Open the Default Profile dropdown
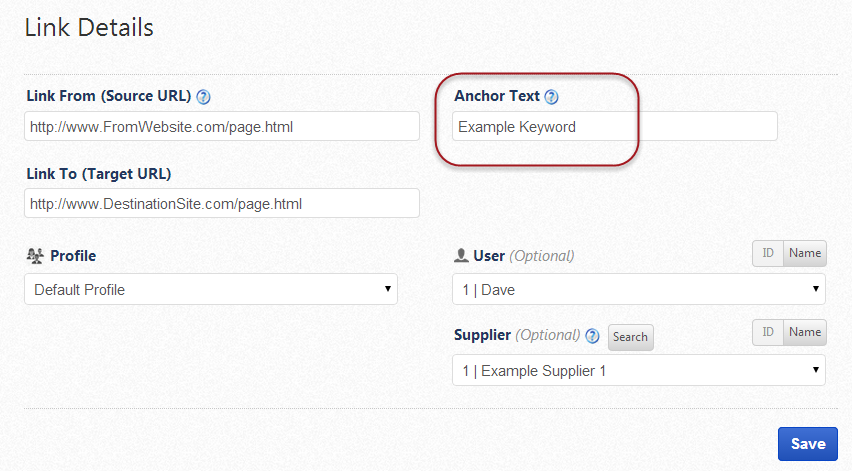The height and width of the screenshot is (471, 852). pos(211,290)
